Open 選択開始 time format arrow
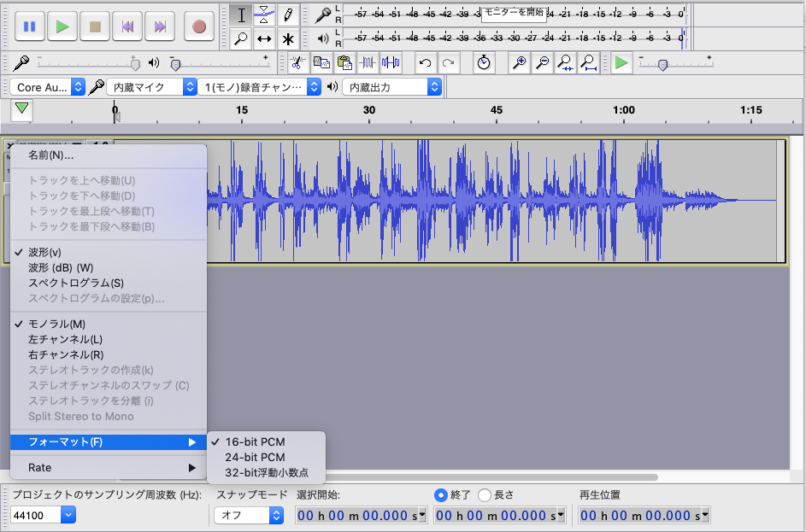 coord(422,515)
